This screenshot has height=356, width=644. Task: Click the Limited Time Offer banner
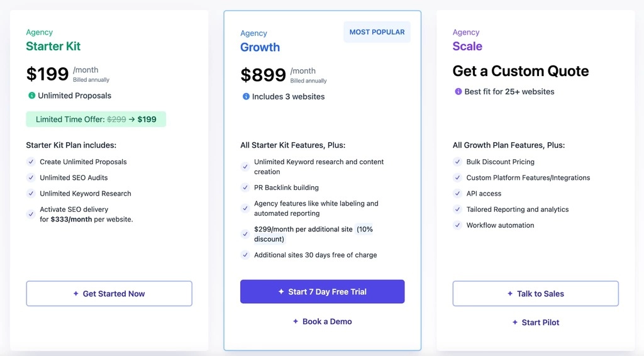[96, 119]
